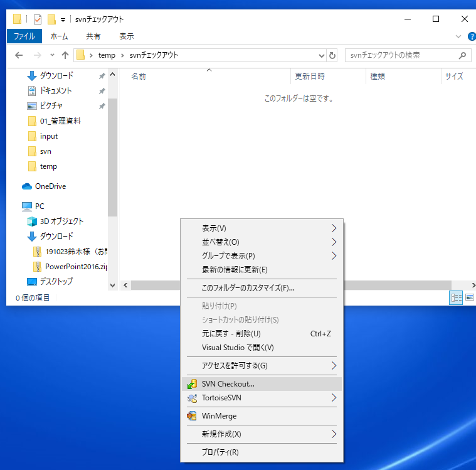
Task: Open the ホーム ribbon tab
Action: click(x=59, y=36)
